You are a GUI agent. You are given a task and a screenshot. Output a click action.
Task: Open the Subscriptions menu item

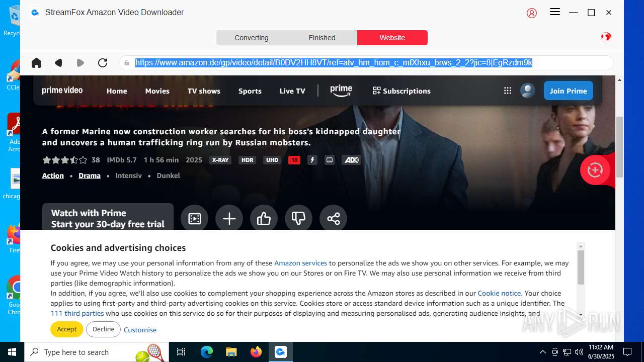[401, 91]
